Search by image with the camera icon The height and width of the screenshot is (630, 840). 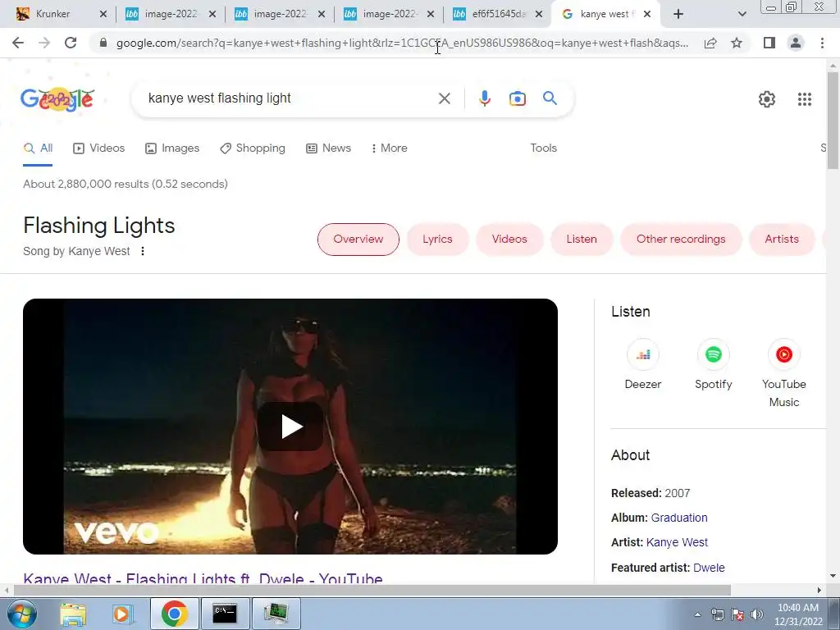click(x=517, y=98)
